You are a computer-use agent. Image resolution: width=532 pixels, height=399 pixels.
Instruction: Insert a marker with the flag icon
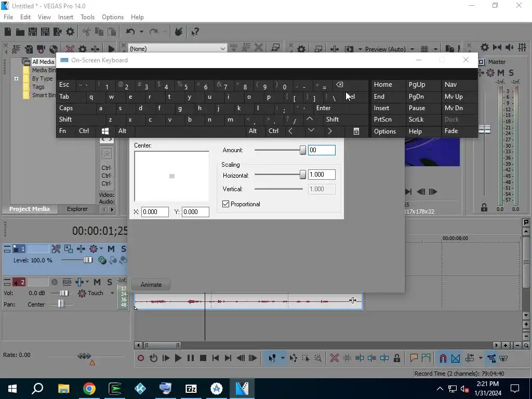(414, 358)
